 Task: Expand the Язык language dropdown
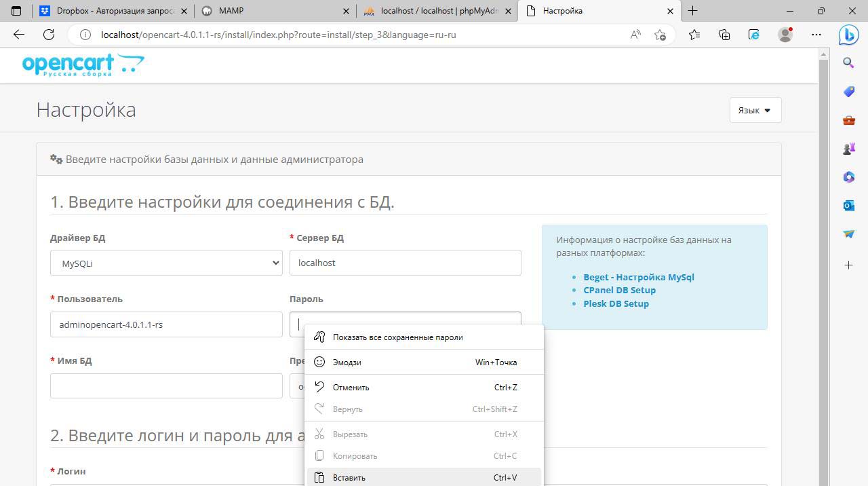(x=755, y=110)
